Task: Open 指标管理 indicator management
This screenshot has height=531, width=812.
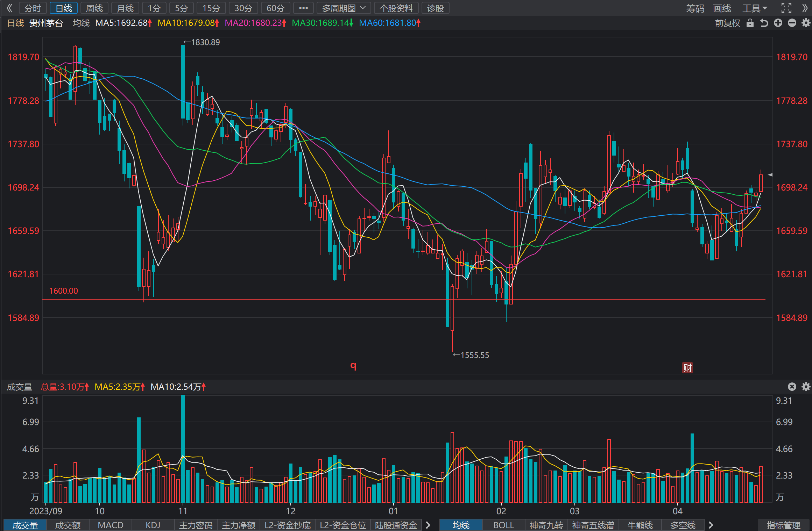Action: pos(783,525)
